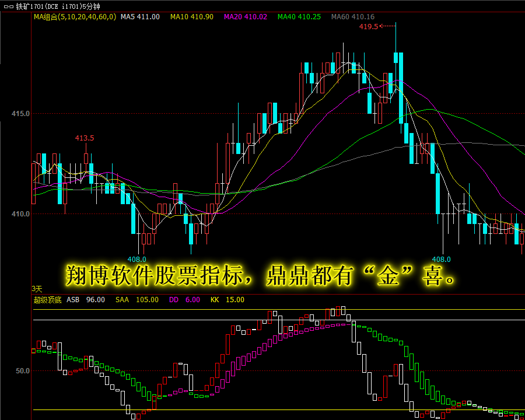Click the 413.5 local high price label
The height and width of the screenshot is (420, 525).
85,138
